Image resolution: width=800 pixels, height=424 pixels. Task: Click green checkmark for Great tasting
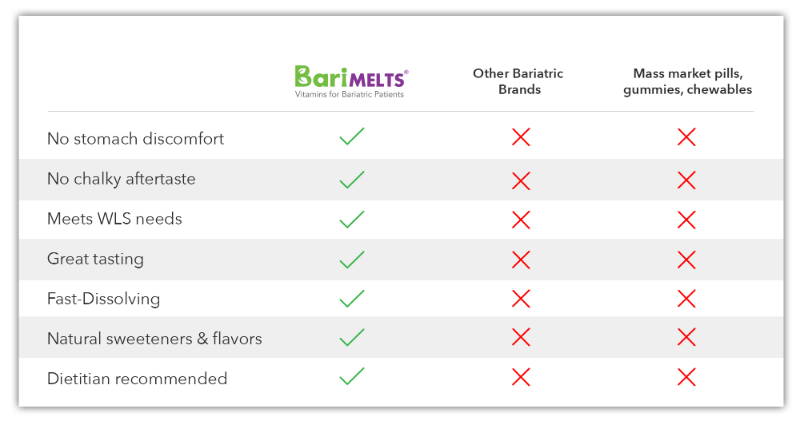pyautogui.click(x=352, y=259)
